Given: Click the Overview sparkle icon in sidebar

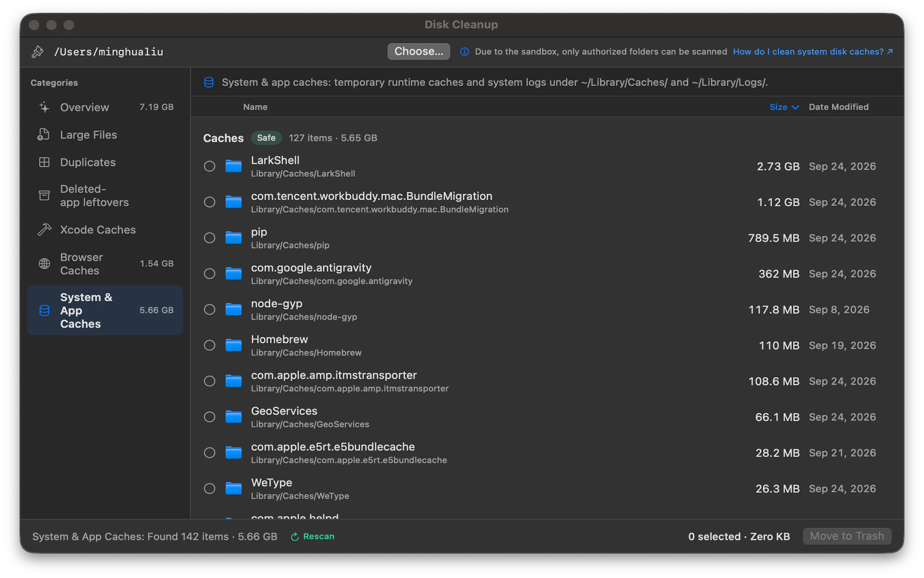Looking at the screenshot, I should (44, 107).
